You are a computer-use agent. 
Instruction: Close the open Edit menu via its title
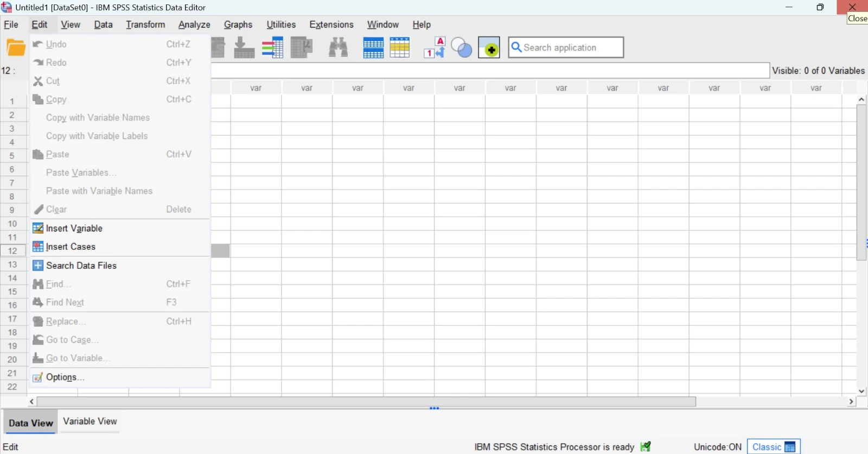click(40, 24)
